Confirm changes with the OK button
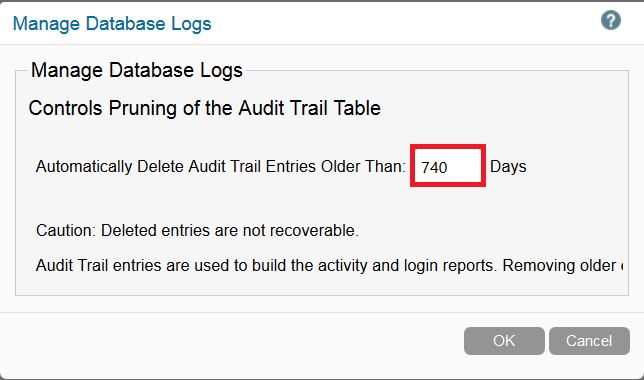Screen dimensions: 644x380 (x=504, y=341)
